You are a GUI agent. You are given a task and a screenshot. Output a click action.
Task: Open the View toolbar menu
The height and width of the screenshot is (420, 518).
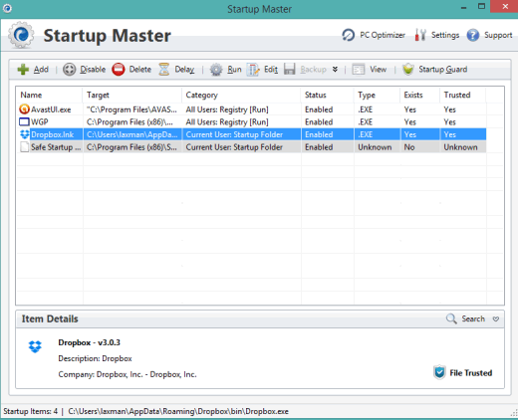click(370, 70)
